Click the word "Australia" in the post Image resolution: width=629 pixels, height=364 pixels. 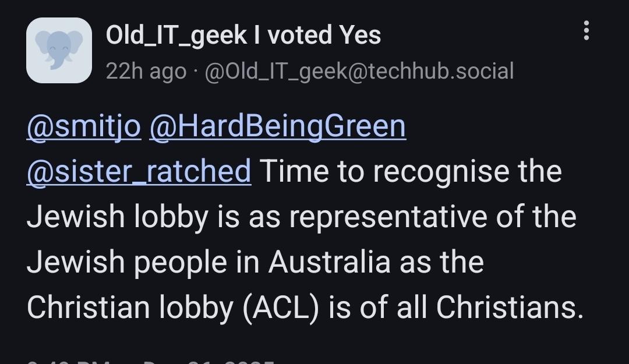329,263
